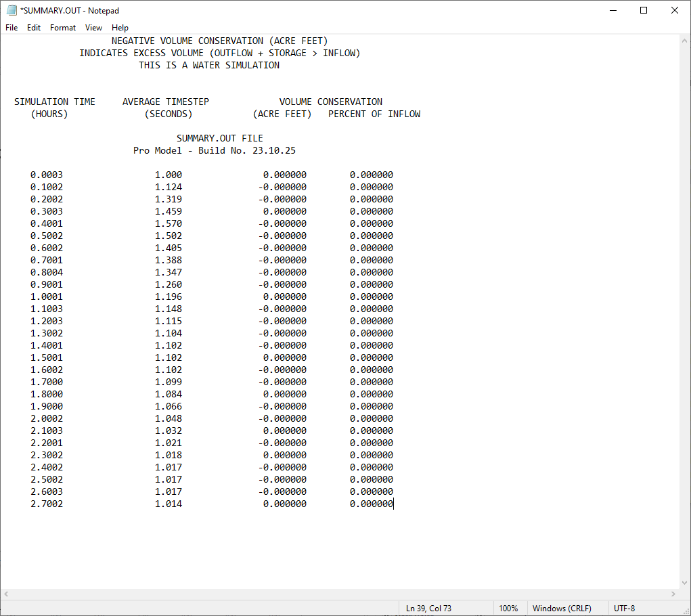Image resolution: width=691 pixels, height=616 pixels.
Task: Place cursor in the 'SUMMARY.OUT FILE' heading line
Action: 219,138
